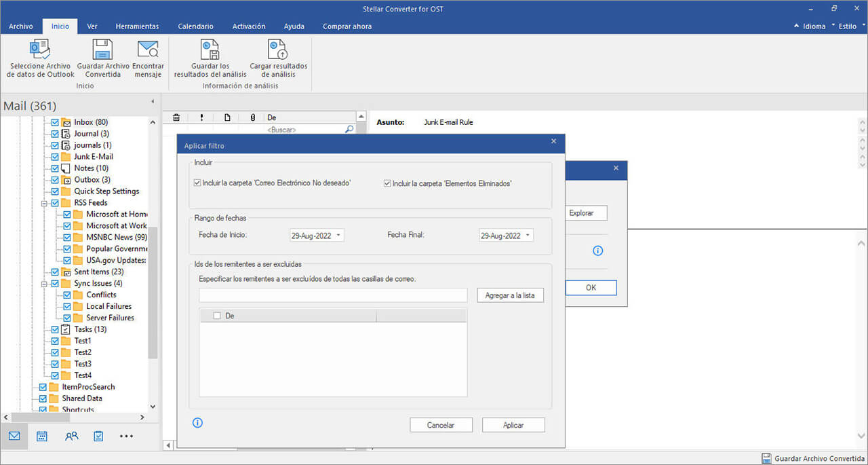868x465 pixels.
Task: Click the Buscar field under De
Action: [304, 129]
